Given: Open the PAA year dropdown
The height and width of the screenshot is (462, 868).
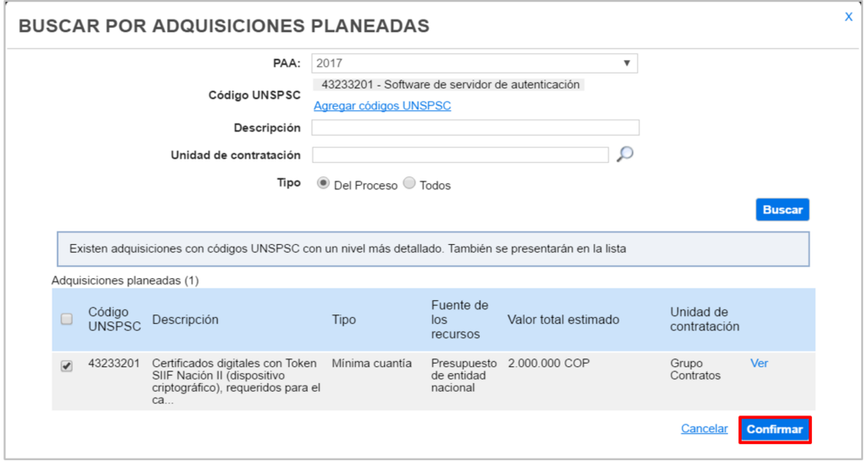Looking at the screenshot, I should (475, 64).
